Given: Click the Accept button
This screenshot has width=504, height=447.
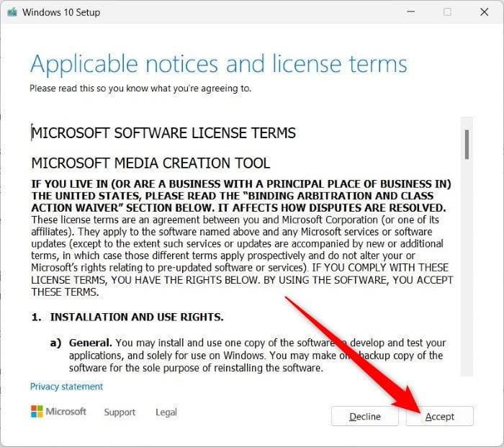Looking at the screenshot, I should click(x=439, y=416).
